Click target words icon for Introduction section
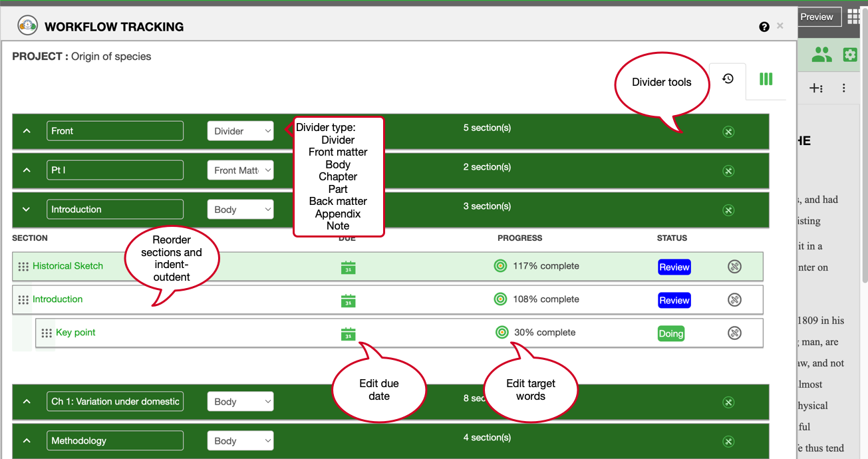Viewport: 868px width, 459px height. tap(500, 299)
